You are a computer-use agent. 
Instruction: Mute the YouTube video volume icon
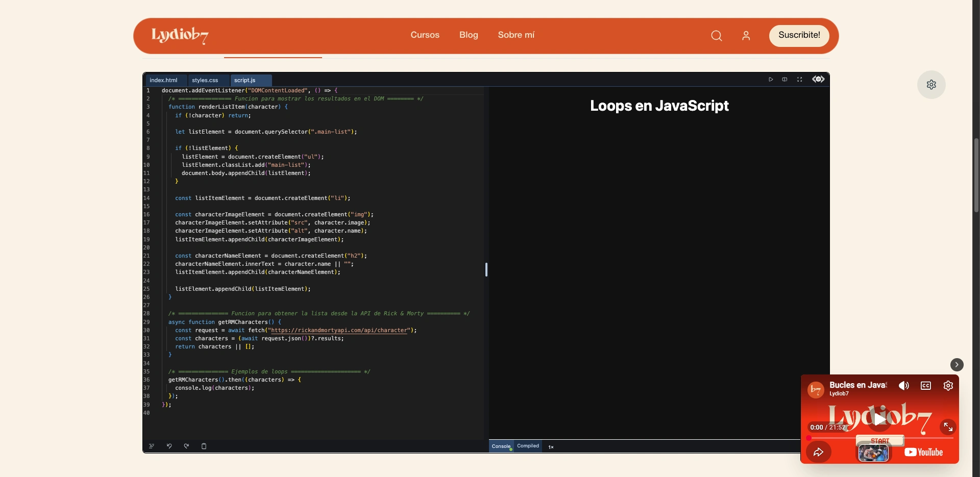click(903, 386)
